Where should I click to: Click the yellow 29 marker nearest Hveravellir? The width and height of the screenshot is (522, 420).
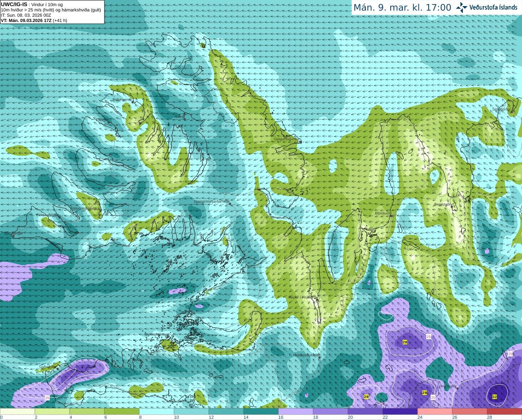[x=425, y=393]
